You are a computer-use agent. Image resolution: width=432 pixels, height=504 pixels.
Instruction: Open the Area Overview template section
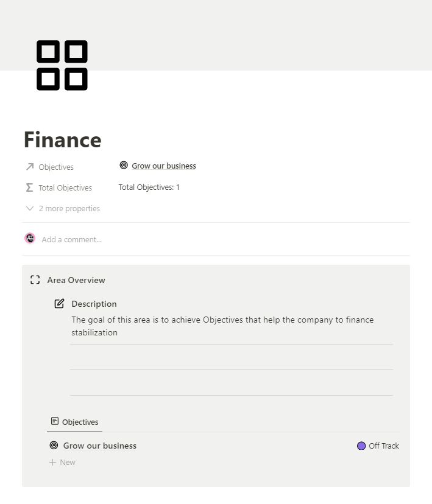pos(76,280)
